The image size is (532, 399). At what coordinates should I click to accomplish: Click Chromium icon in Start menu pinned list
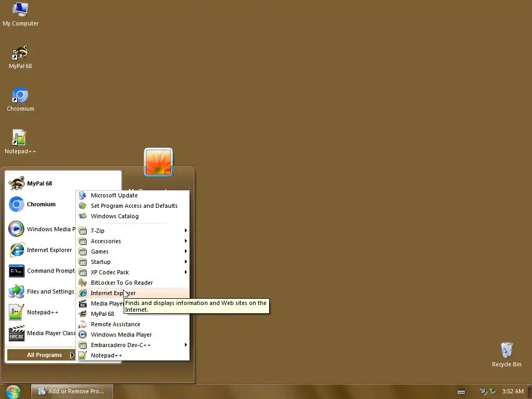(16, 204)
